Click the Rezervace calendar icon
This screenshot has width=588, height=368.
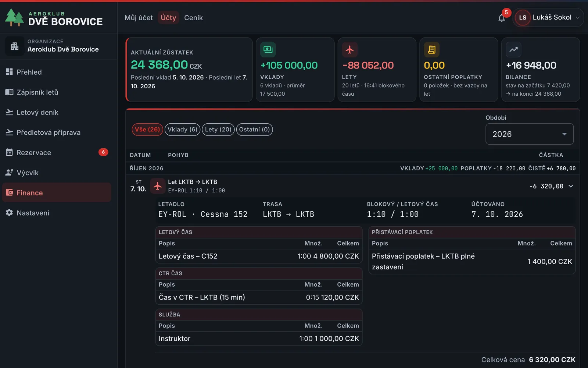(9, 152)
